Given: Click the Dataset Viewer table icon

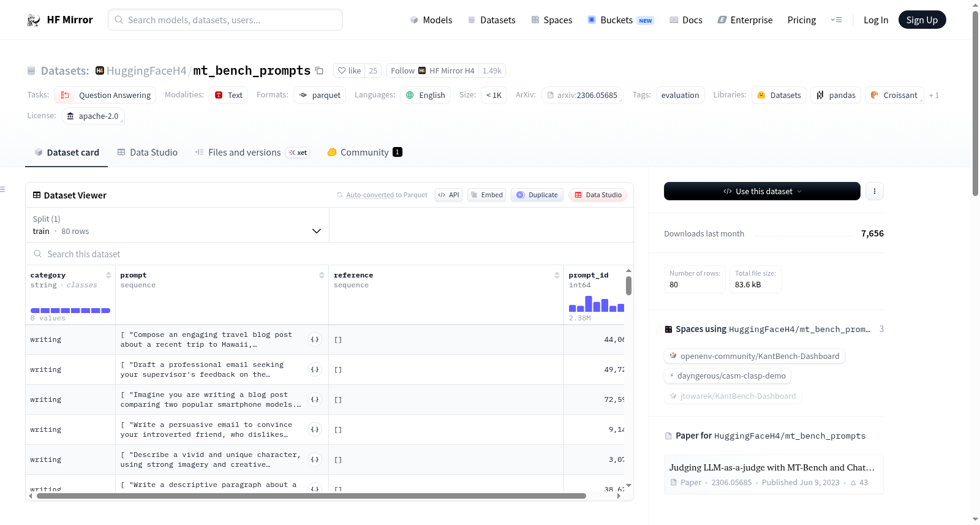Looking at the screenshot, I should tap(37, 195).
